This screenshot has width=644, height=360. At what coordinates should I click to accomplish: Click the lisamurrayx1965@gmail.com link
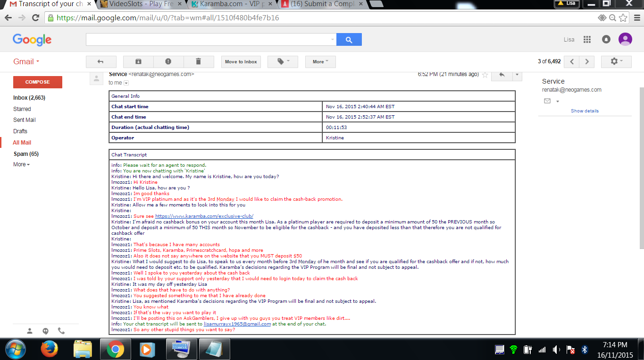pos(237,324)
